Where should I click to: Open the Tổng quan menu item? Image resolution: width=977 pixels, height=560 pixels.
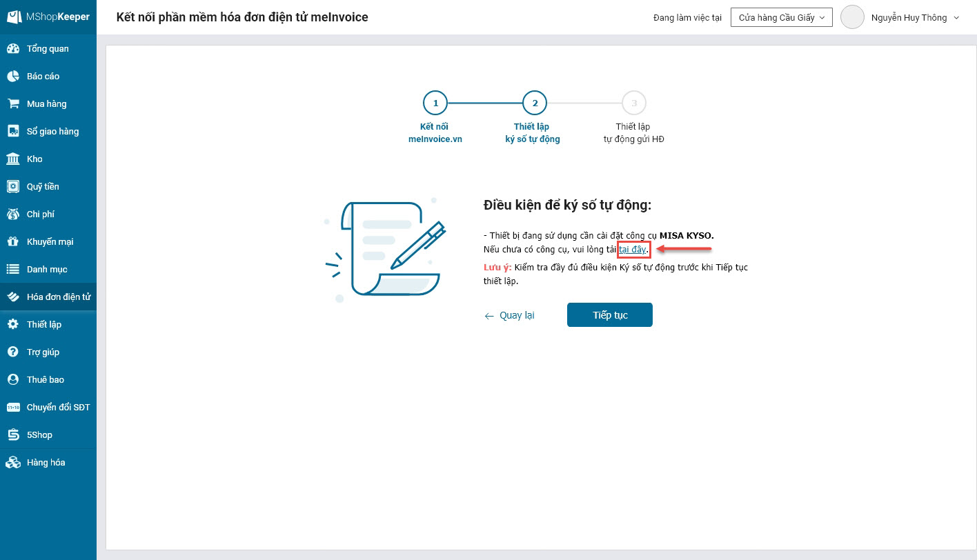click(48, 49)
